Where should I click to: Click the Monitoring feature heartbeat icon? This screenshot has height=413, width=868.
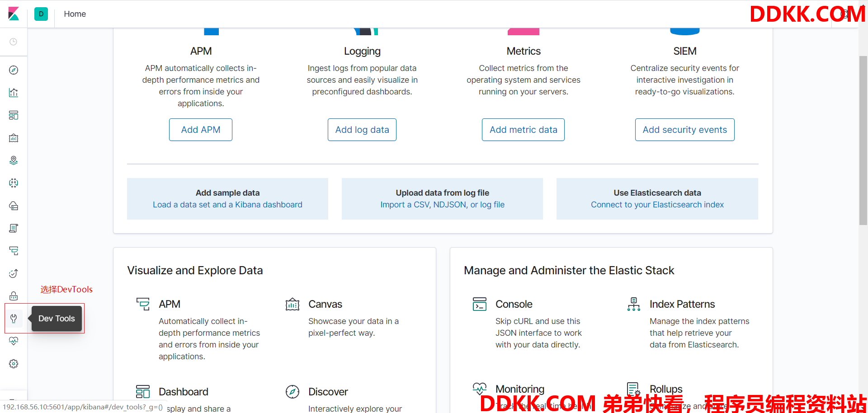[x=480, y=389]
